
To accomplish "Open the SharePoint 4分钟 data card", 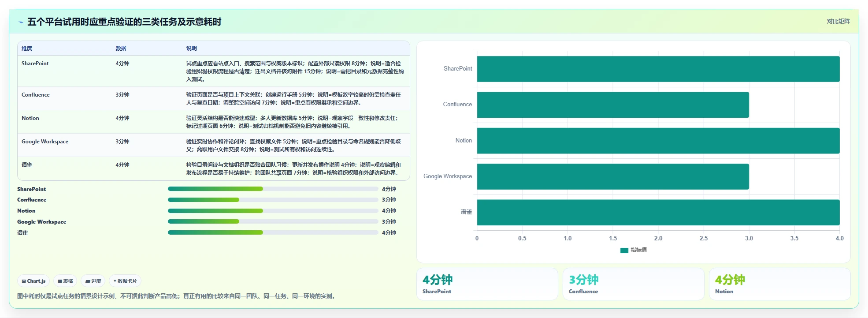I will 487,284.
